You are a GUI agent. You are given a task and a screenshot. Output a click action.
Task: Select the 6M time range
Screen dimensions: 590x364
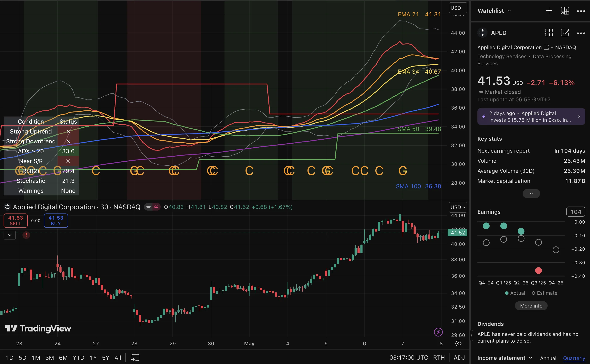[x=63, y=358]
